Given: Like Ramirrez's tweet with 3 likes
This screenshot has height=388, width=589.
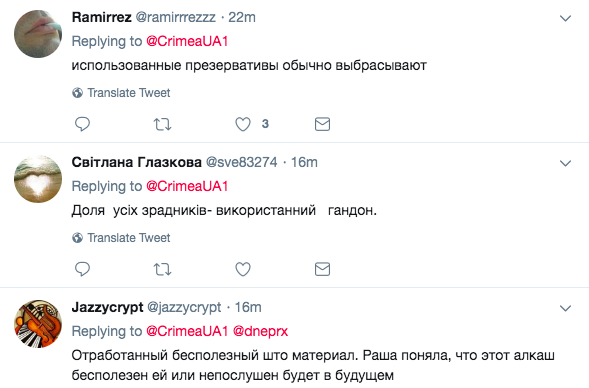Looking at the screenshot, I should click(x=243, y=124).
